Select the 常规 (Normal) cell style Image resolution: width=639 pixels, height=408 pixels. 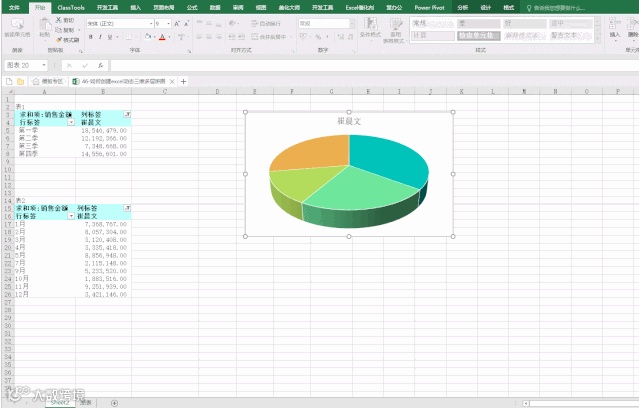click(433, 24)
